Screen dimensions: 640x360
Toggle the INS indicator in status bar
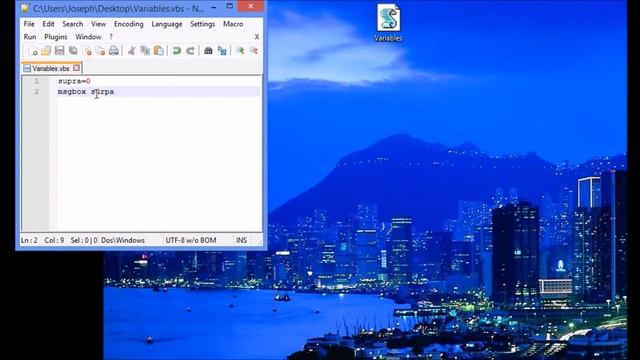[241, 240]
